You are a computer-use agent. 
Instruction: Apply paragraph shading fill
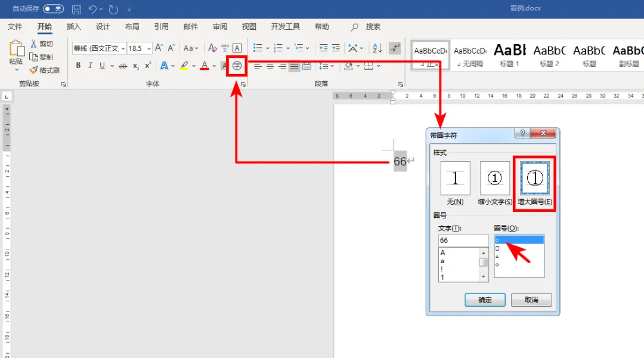(x=349, y=66)
